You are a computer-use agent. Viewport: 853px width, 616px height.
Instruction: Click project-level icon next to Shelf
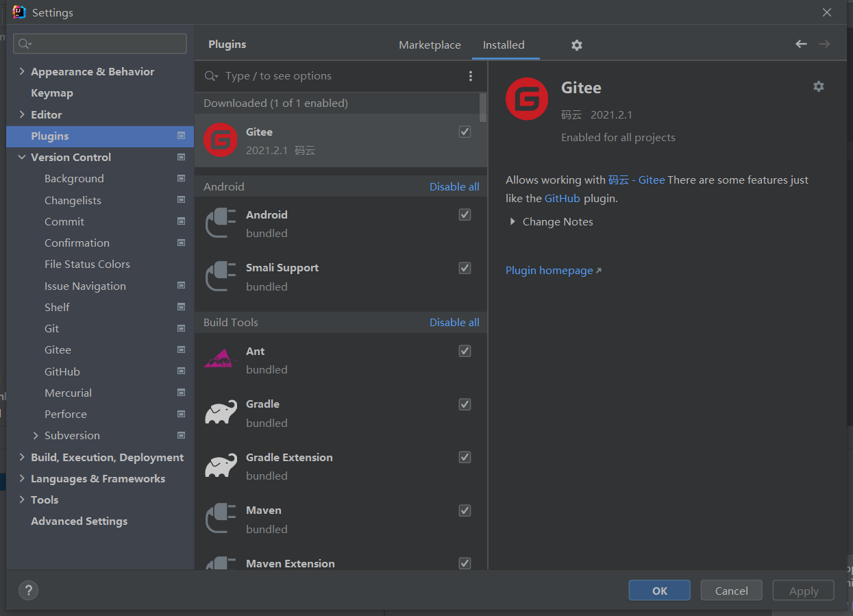click(x=181, y=307)
